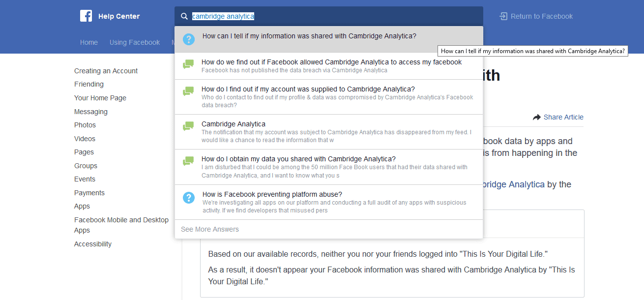Click the Share Article arrow icon

536,117
